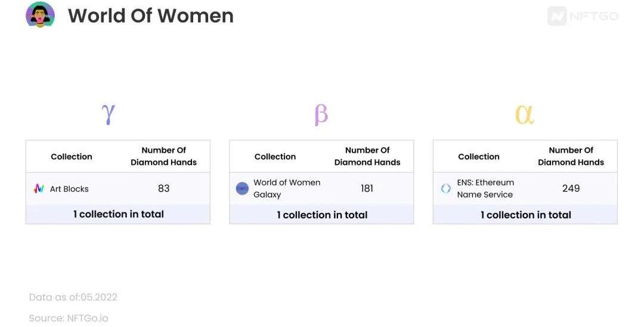This screenshot has width=644, height=327.
Task: Click the alpha symbol above right table
Action: click(x=524, y=114)
